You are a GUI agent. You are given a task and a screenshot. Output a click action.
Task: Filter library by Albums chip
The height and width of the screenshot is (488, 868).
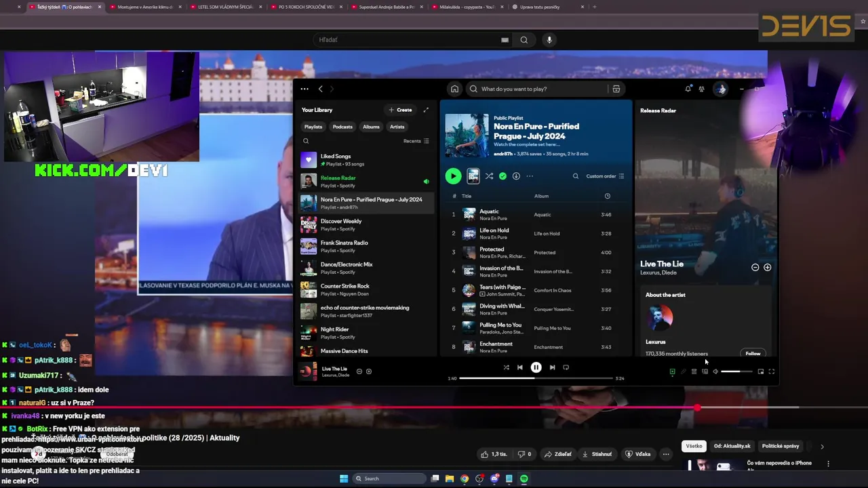[x=371, y=127]
